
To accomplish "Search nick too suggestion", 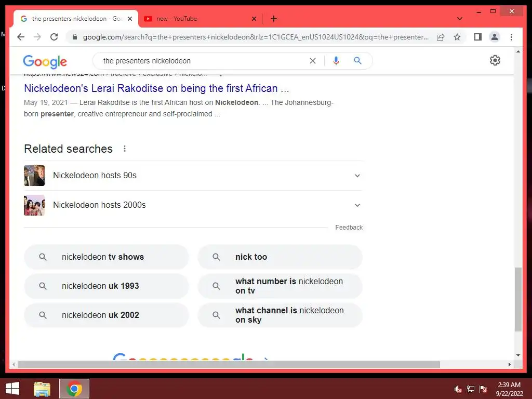I will click(280, 257).
